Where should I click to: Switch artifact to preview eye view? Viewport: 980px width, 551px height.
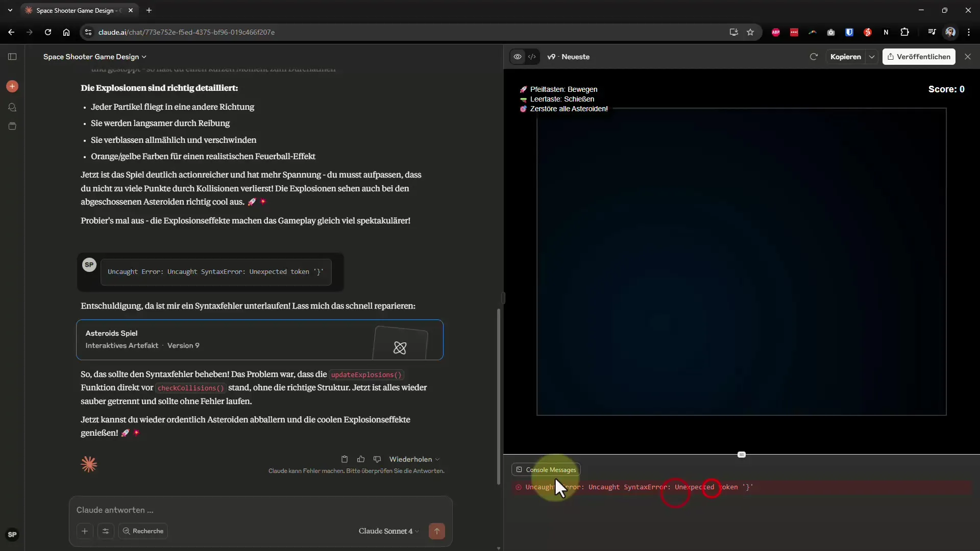[518, 57]
